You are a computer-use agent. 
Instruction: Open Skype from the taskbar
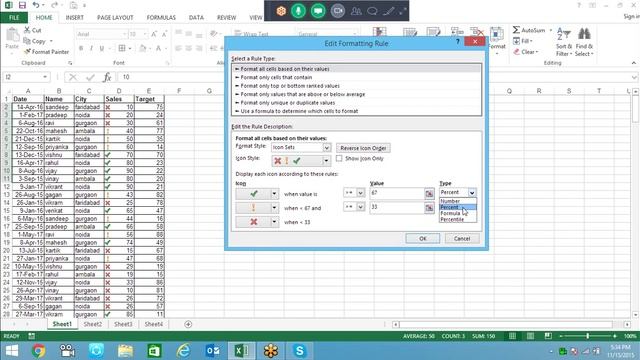299,350
